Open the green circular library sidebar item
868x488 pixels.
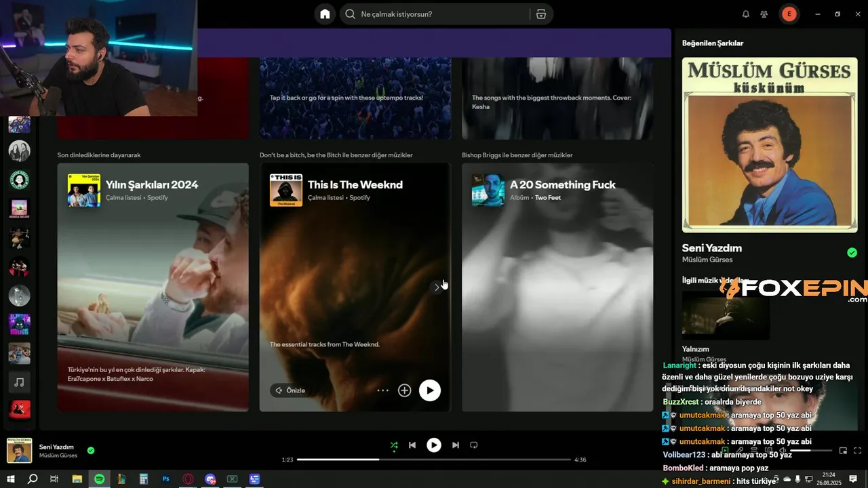19,180
